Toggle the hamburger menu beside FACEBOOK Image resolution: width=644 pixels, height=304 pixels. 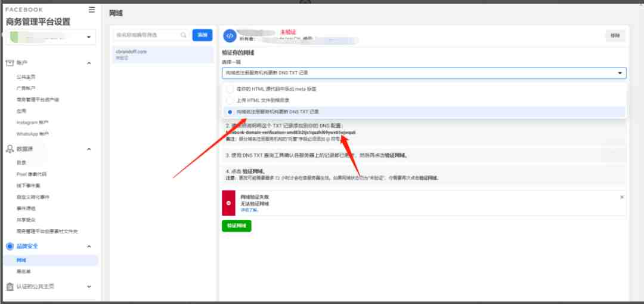coord(92,10)
